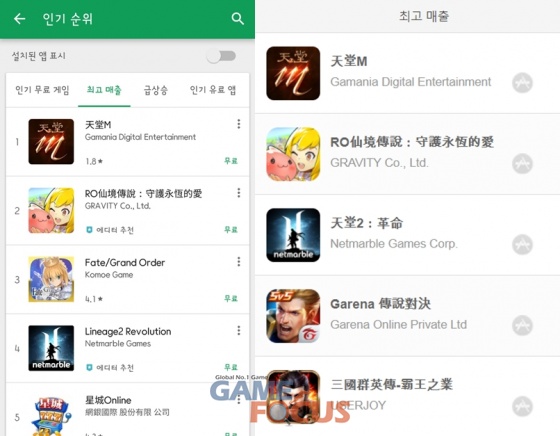Open overflow menu for 天堂M
560x436 pixels.
pos(239,124)
